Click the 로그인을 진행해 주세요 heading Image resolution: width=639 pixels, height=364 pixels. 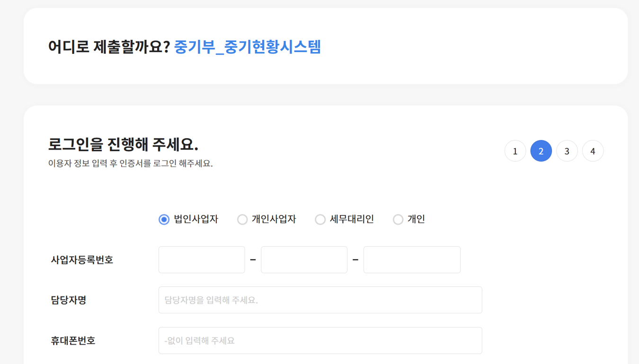click(x=123, y=144)
